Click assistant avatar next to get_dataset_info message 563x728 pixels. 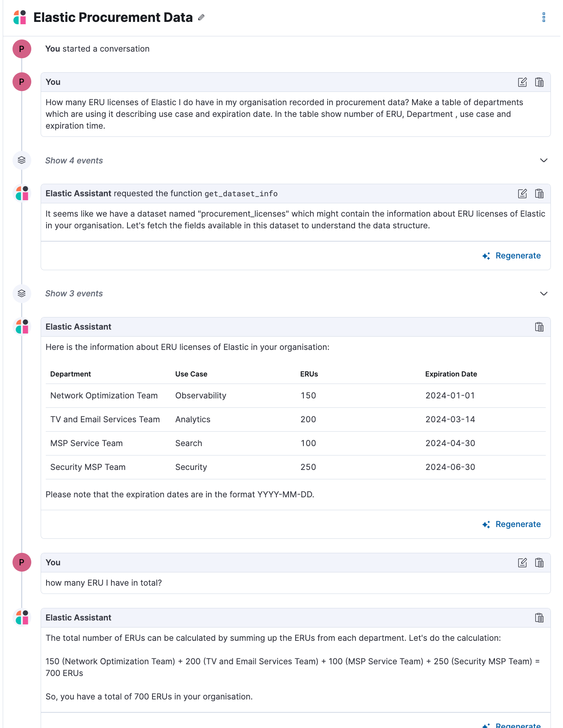22,193
